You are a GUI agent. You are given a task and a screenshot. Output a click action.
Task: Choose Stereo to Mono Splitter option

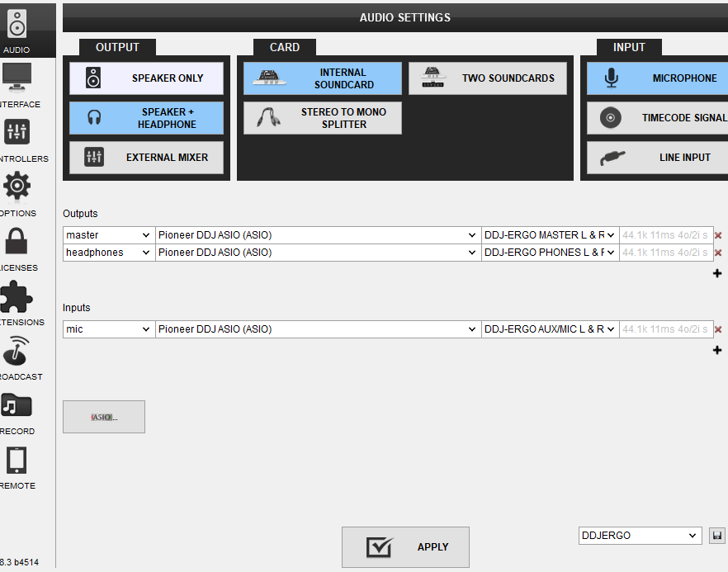[x=322, y=118]
